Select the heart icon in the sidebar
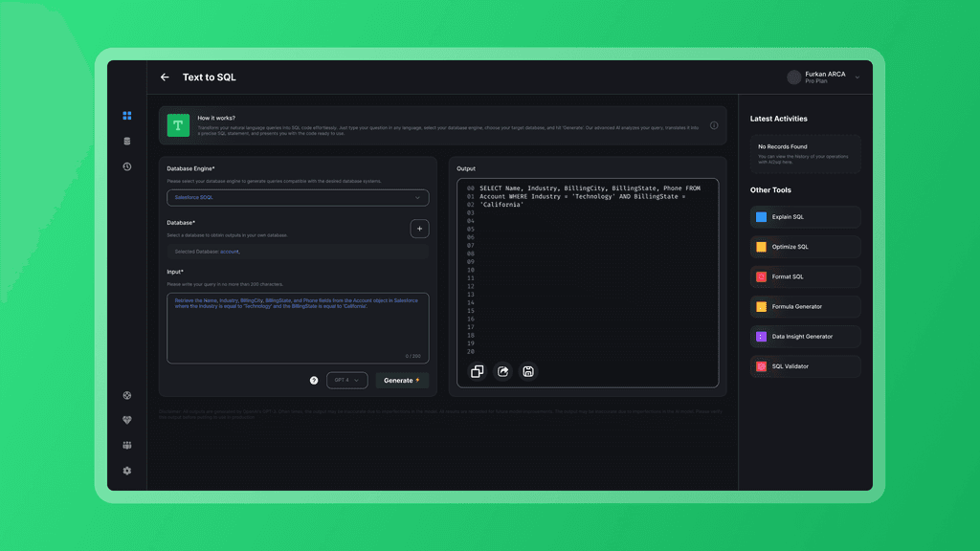The height and width of the screenshot is (551, 980). coord(126,419)
